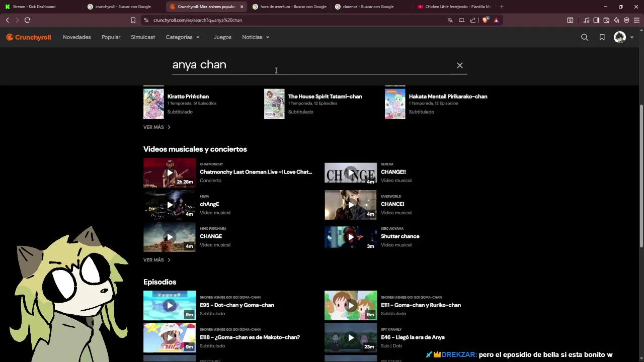This screenshot has width=644, height=362.
Task: Play the SERENA CHANGE!! music video thumbnail
Action: [x=351, y=172]
